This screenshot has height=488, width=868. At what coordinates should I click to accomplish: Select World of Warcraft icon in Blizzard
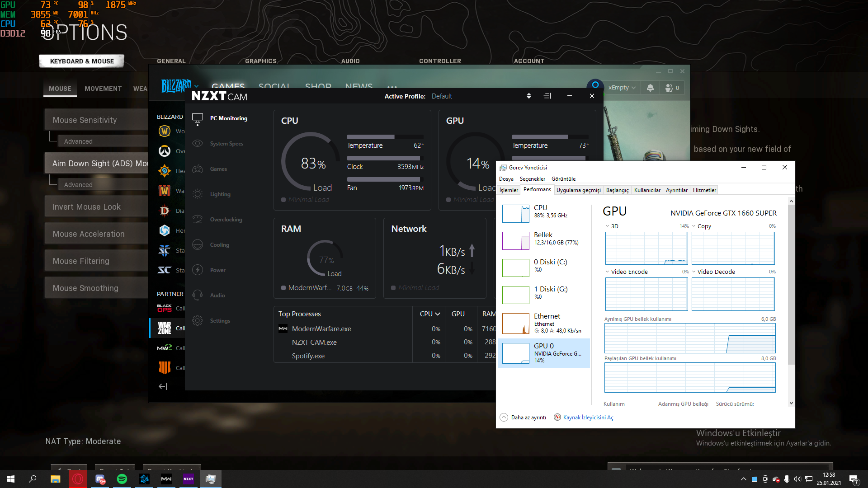point(165,131)
